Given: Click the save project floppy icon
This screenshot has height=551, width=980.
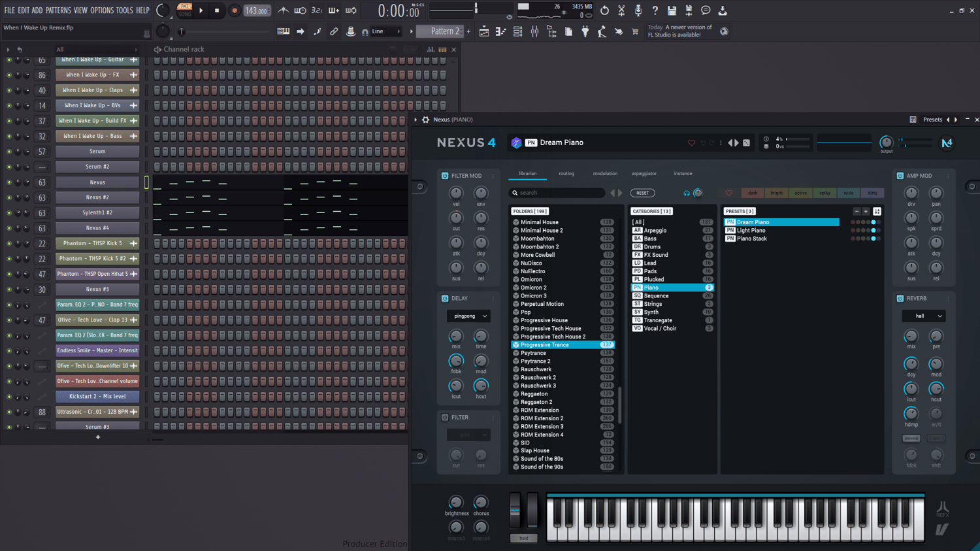Looking at the screenshot, I should coord(672,10).
